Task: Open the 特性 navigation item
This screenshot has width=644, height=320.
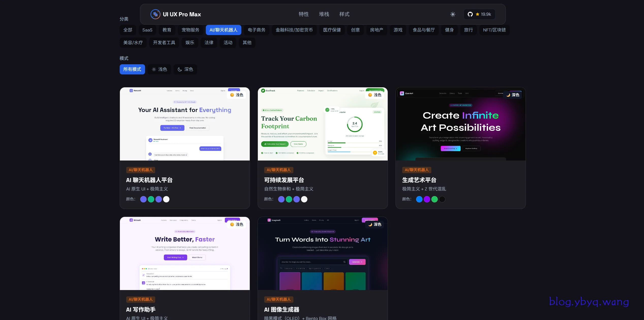Action: pos(304,14)
